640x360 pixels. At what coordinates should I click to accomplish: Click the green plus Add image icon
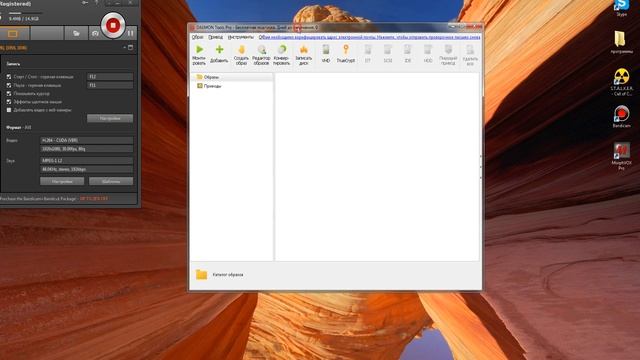(x=219, y=50)
